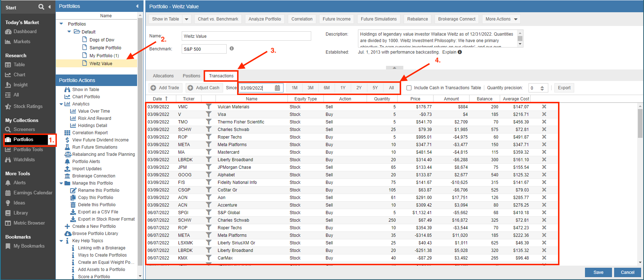644x280 pixels.
Task: Click filter icon on Mastercard row
Action: point(209,152)
